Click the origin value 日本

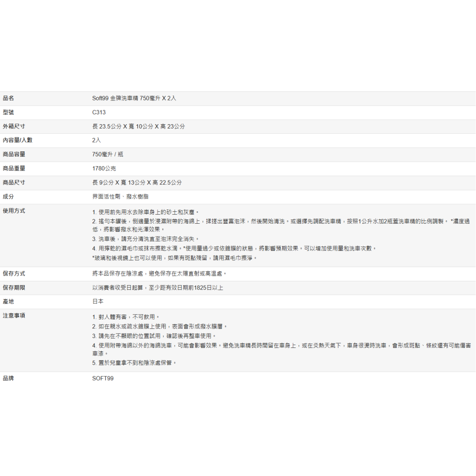pyautogui.click(x=98, y=302)
